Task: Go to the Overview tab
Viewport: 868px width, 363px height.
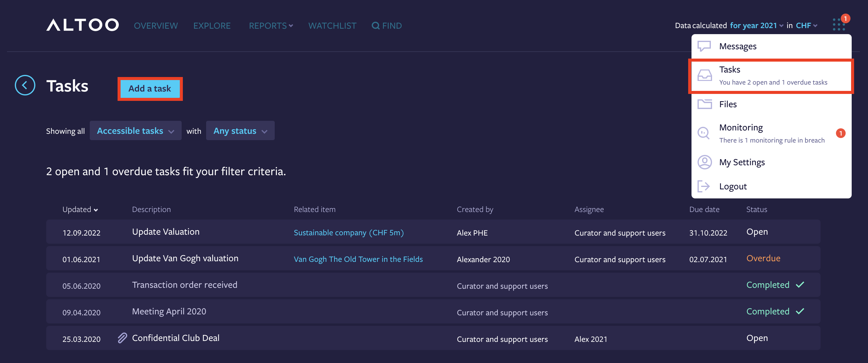Action: coord(156,26)
